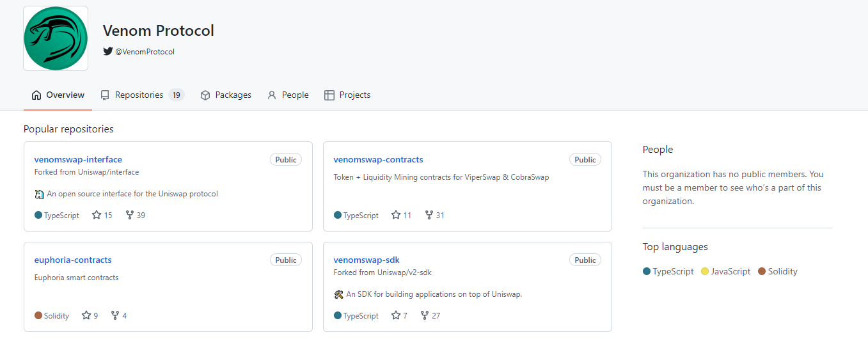
Task: Click the star icon of venomswap-interface
Action: point(97,215)
